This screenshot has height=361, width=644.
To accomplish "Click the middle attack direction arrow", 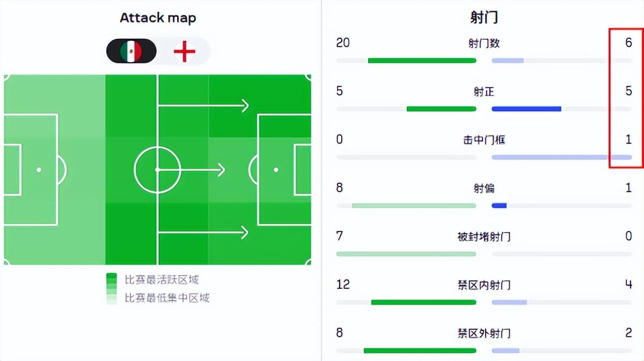I will tap(191, 170).
